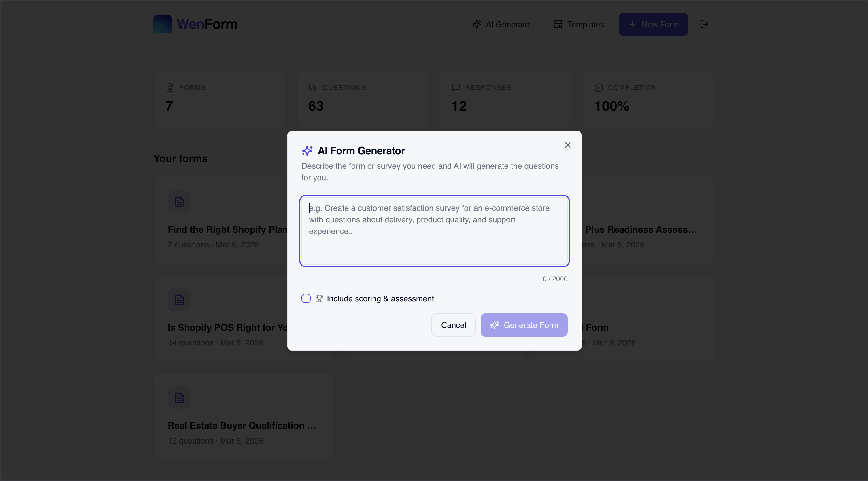Click the sign-out icon in top right
Viewport: 868px width, 481px height.
pyautogui.click(x=704, y=24)
